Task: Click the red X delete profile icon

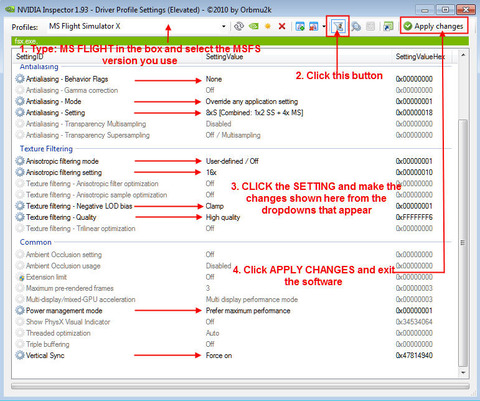Action: [x=282, y=26]
